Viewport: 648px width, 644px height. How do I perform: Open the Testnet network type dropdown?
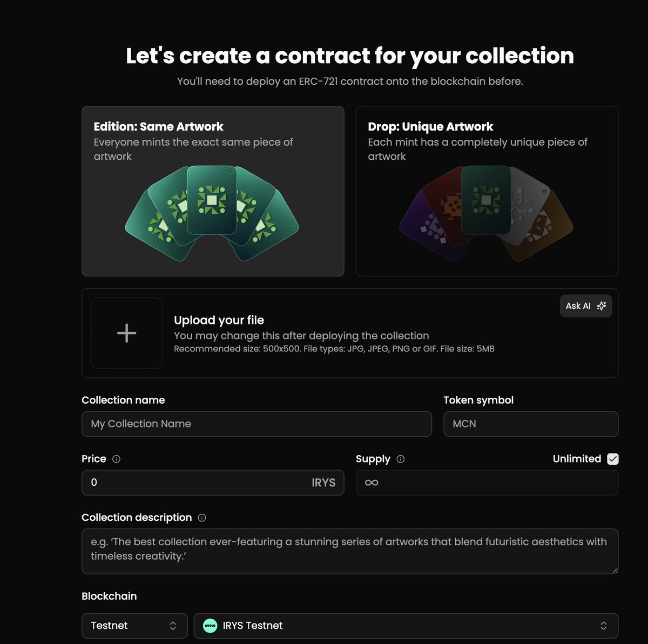click(x=134, y=626)
